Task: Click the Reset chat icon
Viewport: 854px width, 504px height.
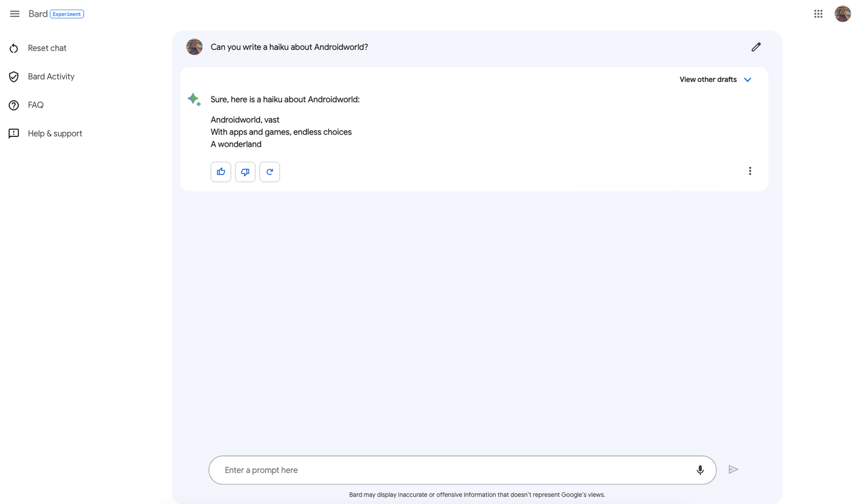Action: (x=14, y=48)
